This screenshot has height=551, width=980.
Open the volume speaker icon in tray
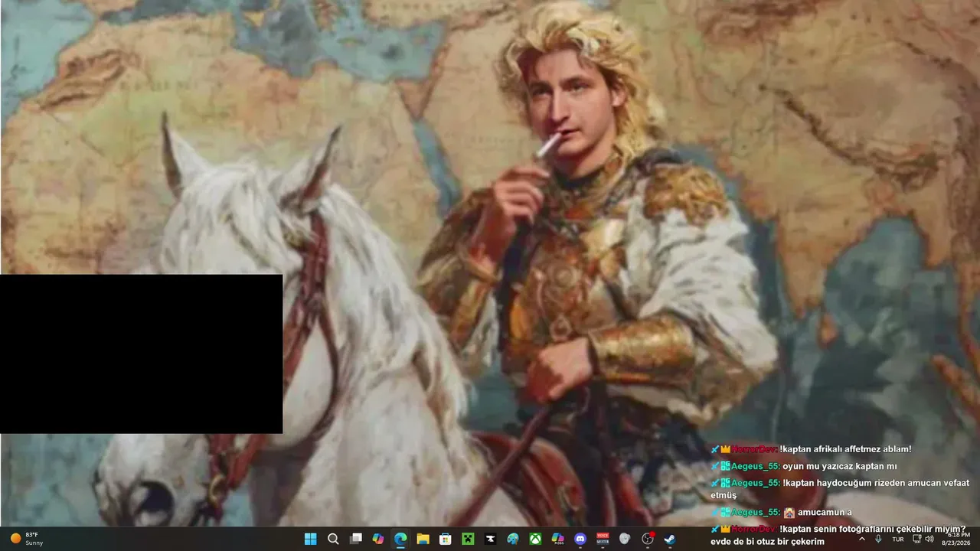pyautogui.click(x=929, y=539)
